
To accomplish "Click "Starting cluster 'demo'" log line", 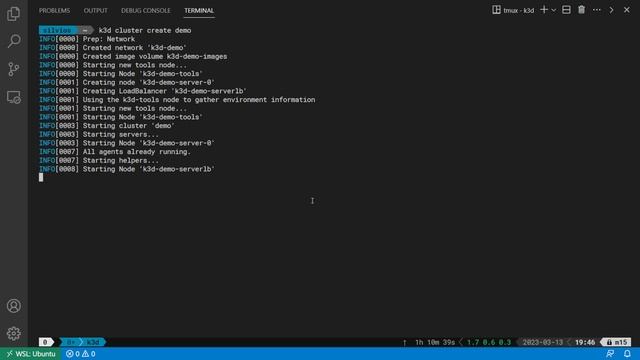I will [107, 126].
